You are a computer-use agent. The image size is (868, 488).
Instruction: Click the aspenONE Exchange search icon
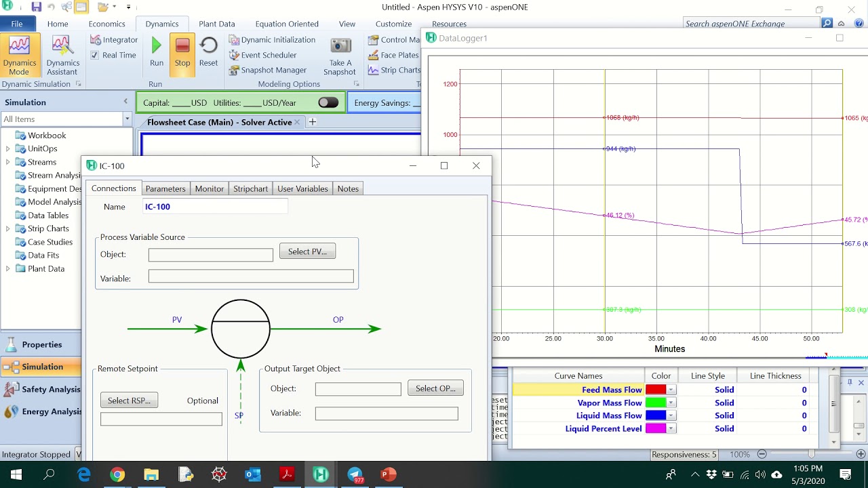pos(827,23)
